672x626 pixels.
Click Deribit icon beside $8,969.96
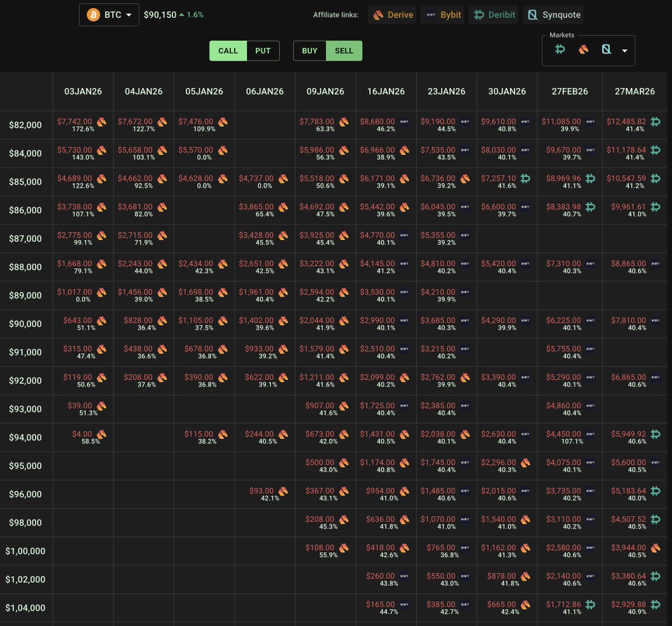[590, 178]
